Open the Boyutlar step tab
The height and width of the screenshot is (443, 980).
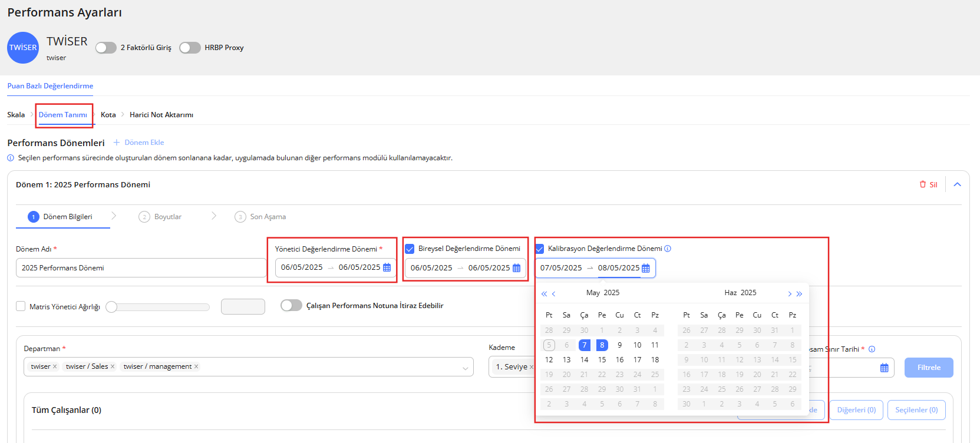[x=167, y=217]
